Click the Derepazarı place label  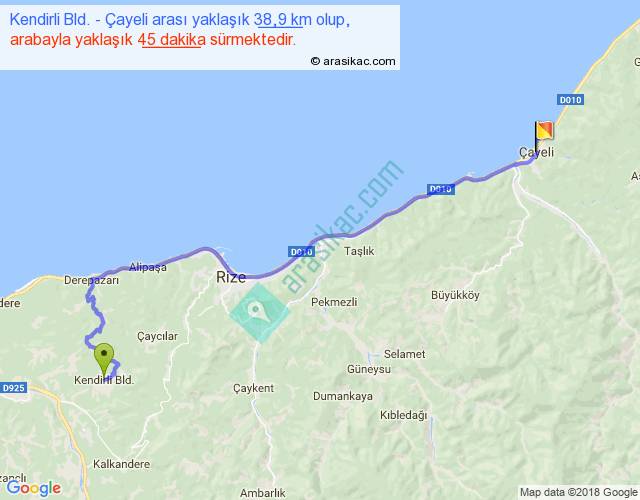coord(91,282)
